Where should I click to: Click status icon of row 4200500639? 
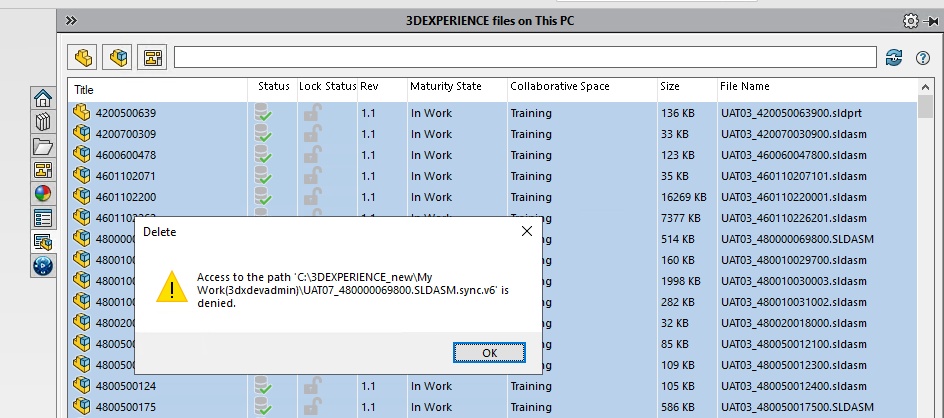(263, 113)
